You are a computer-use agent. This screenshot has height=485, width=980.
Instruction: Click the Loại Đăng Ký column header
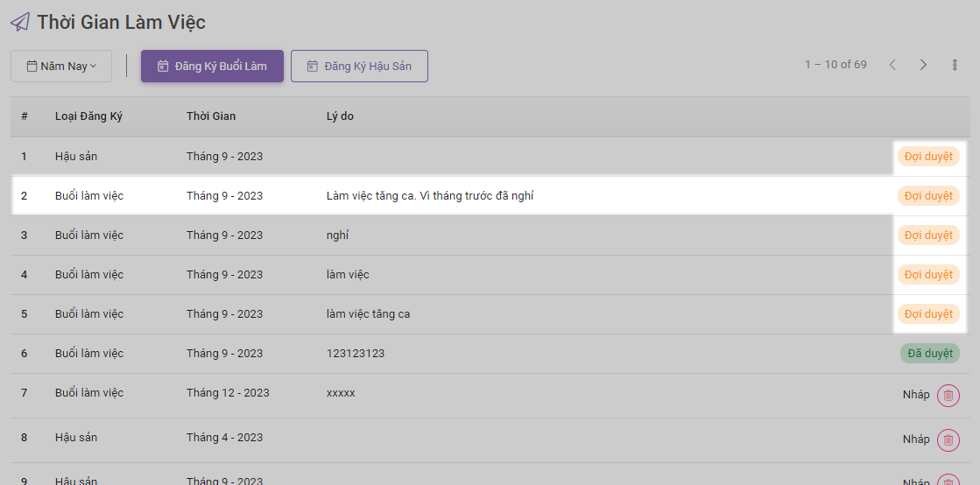(x=88, y=116)
